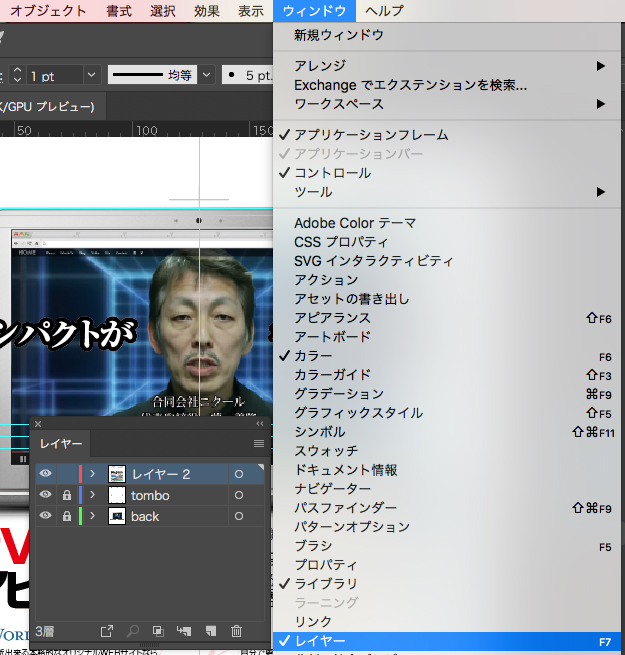The image size is (625, 655).
Task: Click thumbnail of レイヤー 2 layer
Action: click(x=117, y=474)
